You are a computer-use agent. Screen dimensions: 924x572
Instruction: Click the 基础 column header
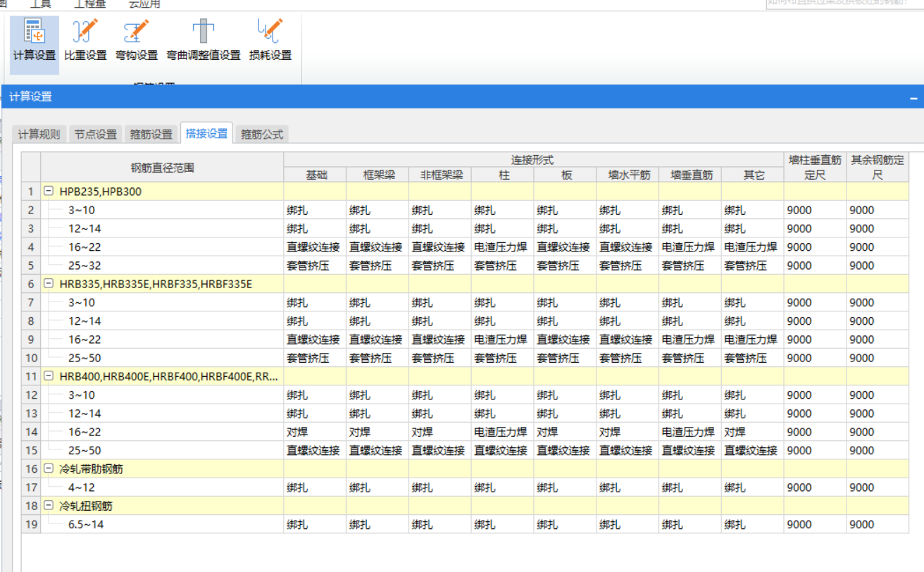click(315, 175)
